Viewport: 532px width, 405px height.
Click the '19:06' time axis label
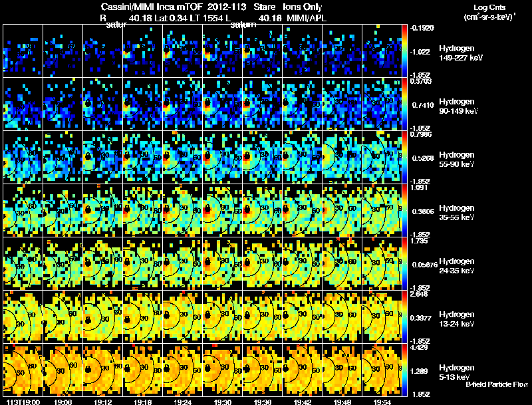pyautogui.click(x=63, y=402)
